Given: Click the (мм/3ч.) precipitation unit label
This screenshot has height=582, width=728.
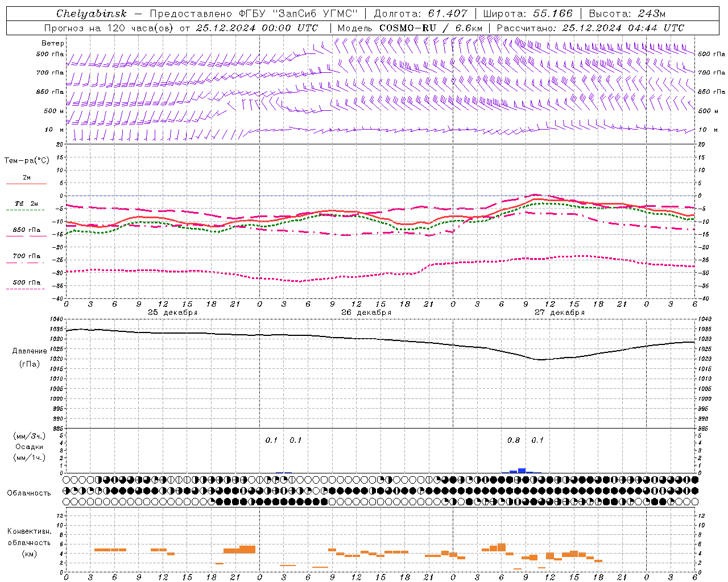Looking at the screenshot, I should 30,436.
